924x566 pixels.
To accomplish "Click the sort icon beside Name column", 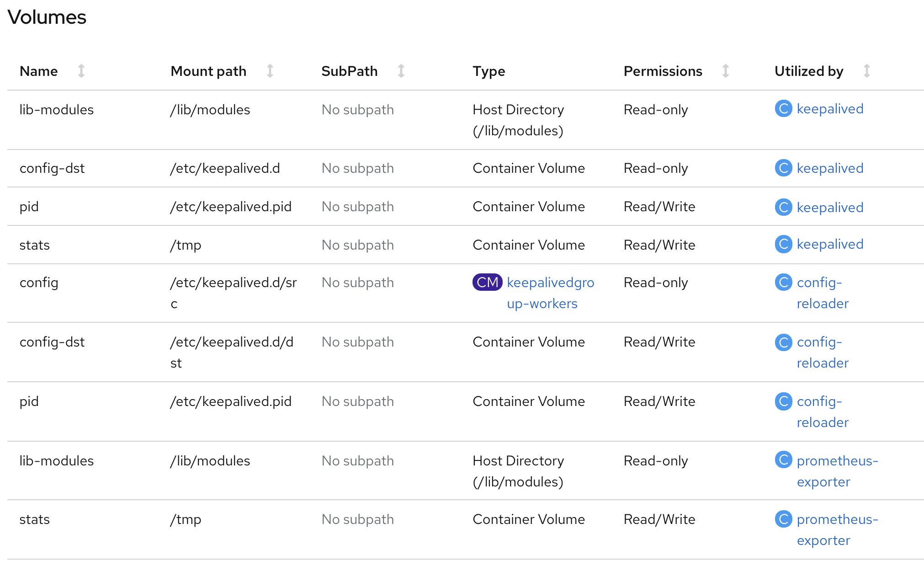I will pos(81,71).
